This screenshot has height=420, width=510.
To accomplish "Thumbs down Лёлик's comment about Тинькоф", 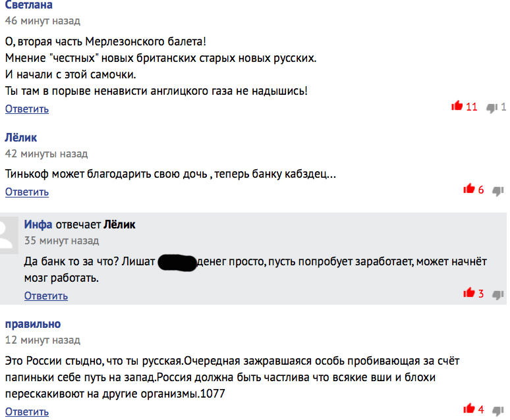I will click(497, 191).
